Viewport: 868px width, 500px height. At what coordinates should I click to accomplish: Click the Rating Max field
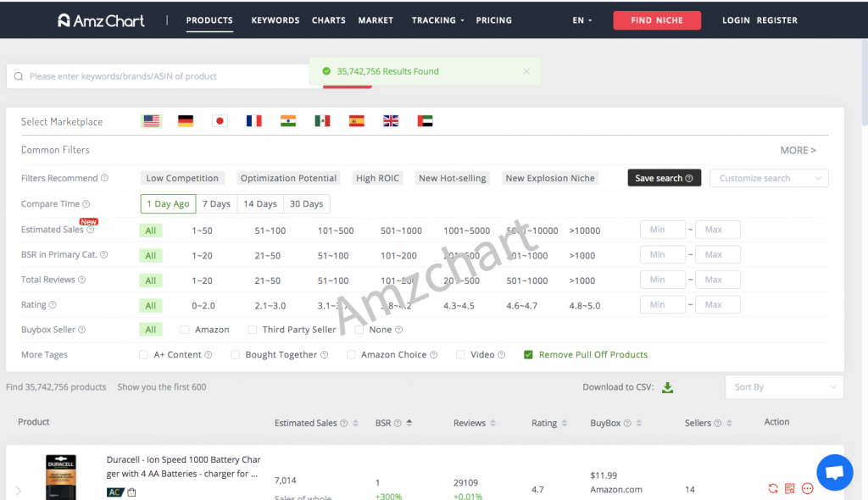pos(718,304)
